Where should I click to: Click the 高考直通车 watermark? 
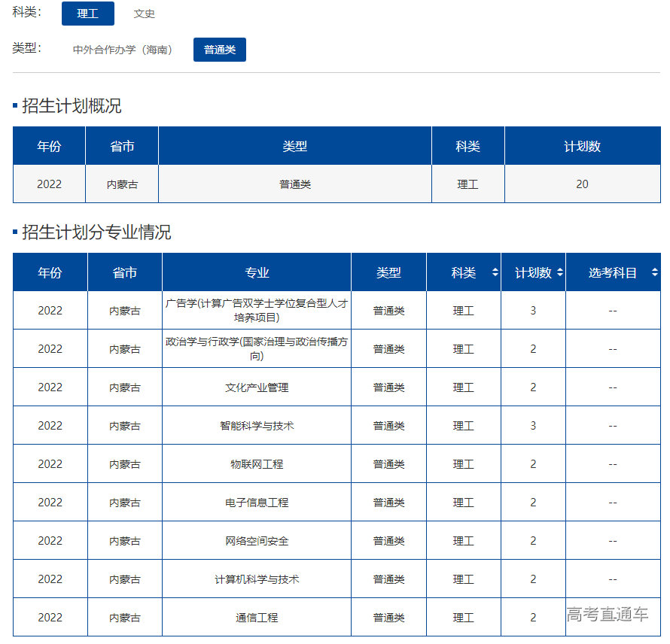(x=607, y=614)
